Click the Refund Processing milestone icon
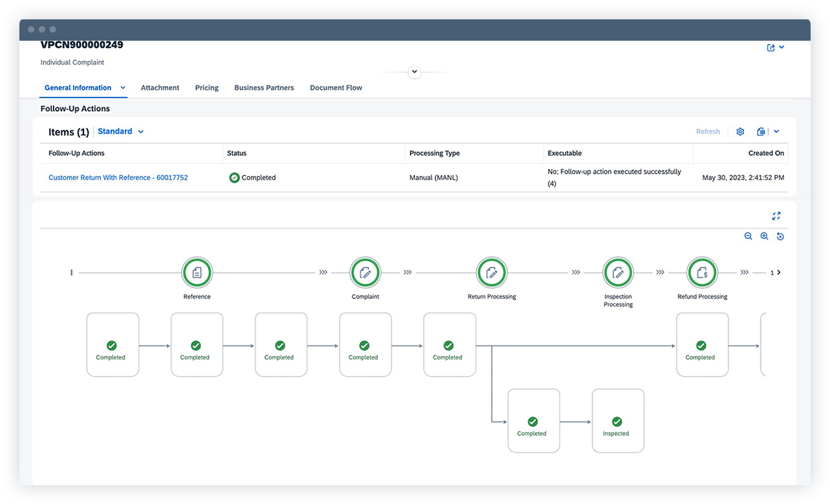The width and height of the screenshot is (830, 504). 702,272
